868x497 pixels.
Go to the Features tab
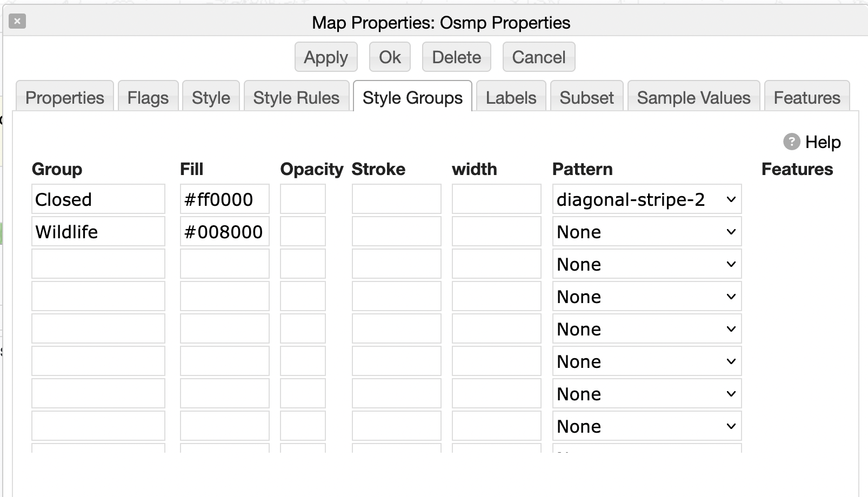[x=807, y=98]
